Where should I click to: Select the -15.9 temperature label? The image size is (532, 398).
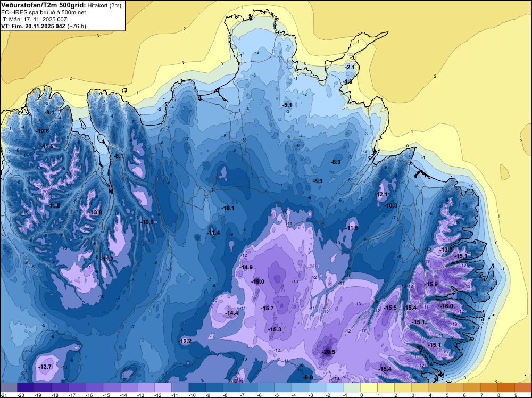pos(431,284)
